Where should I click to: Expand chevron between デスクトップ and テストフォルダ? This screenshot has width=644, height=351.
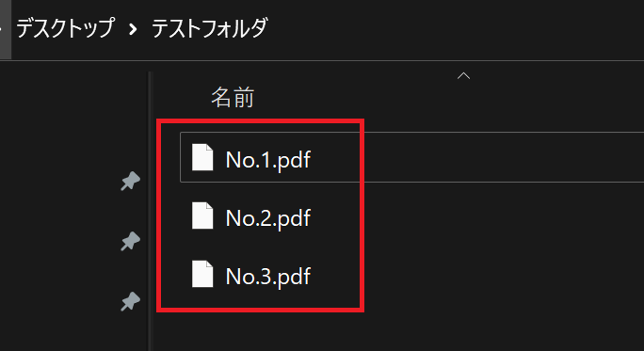click(x=133, y=29)
